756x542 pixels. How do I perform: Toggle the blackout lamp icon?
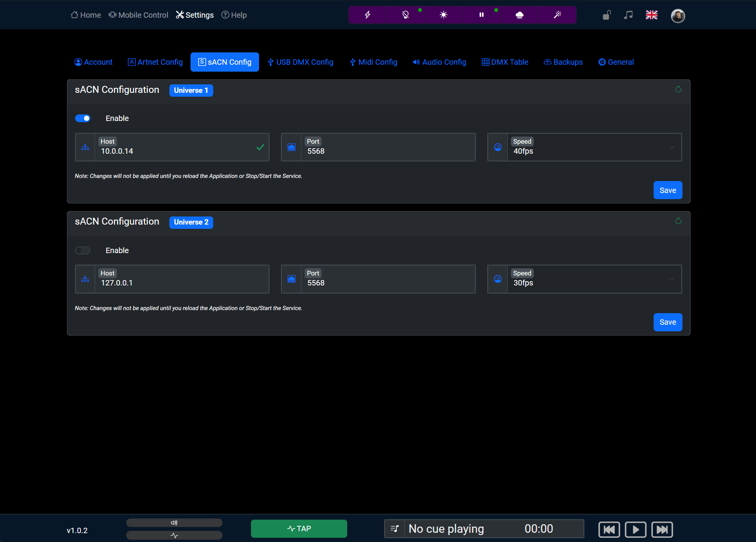[x=405, y=15]
